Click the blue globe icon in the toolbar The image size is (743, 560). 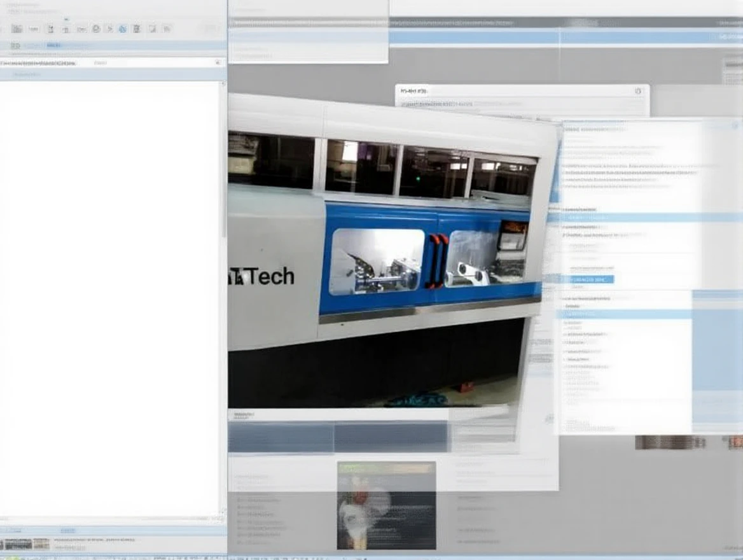coord(122,29)
